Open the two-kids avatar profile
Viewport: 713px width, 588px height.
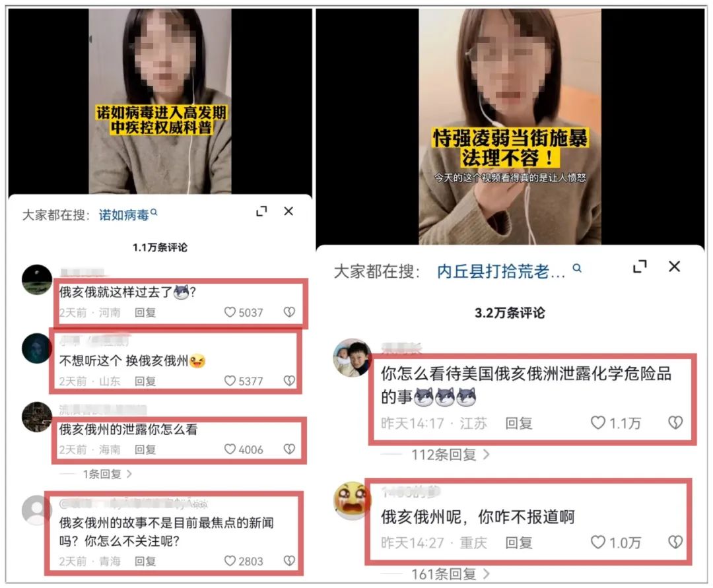click(352, 358)
